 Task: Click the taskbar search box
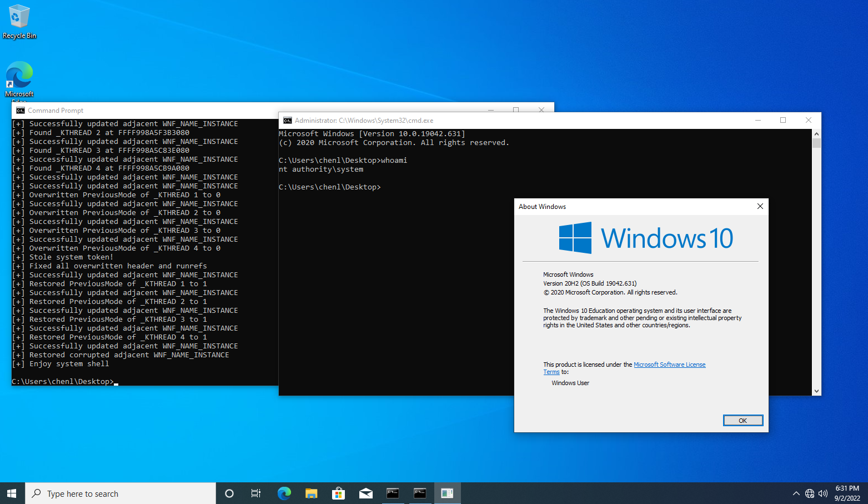pyautogui.click(x=121, y=493)
